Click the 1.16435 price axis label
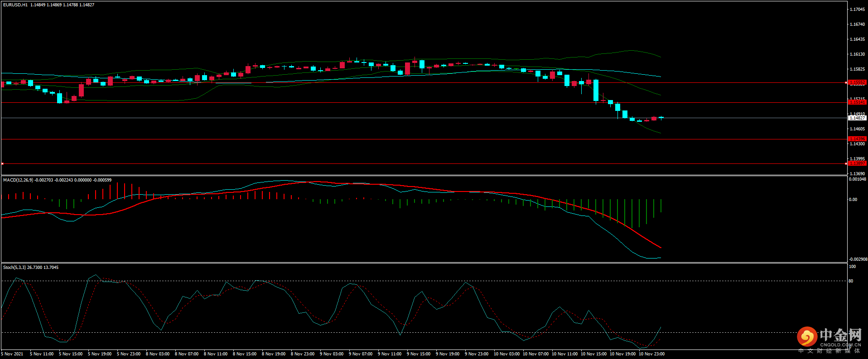The width and height of the screenshot is (868, 359). [857, 39]
